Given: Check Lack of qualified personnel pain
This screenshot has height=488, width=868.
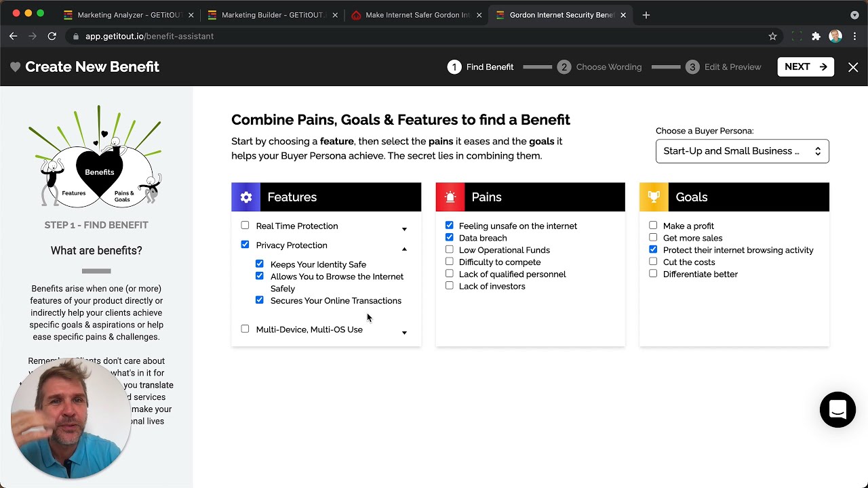Looking at the screenshot, I should (x=449, y=273).
